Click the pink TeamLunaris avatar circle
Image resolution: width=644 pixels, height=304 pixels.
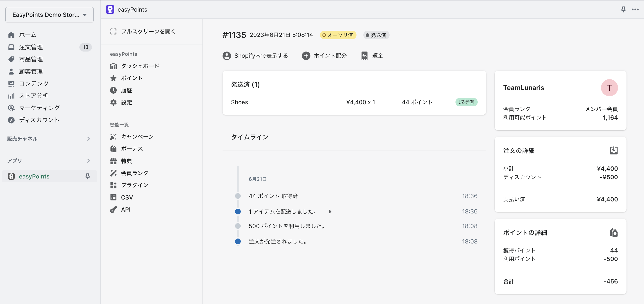coord(609,88)
